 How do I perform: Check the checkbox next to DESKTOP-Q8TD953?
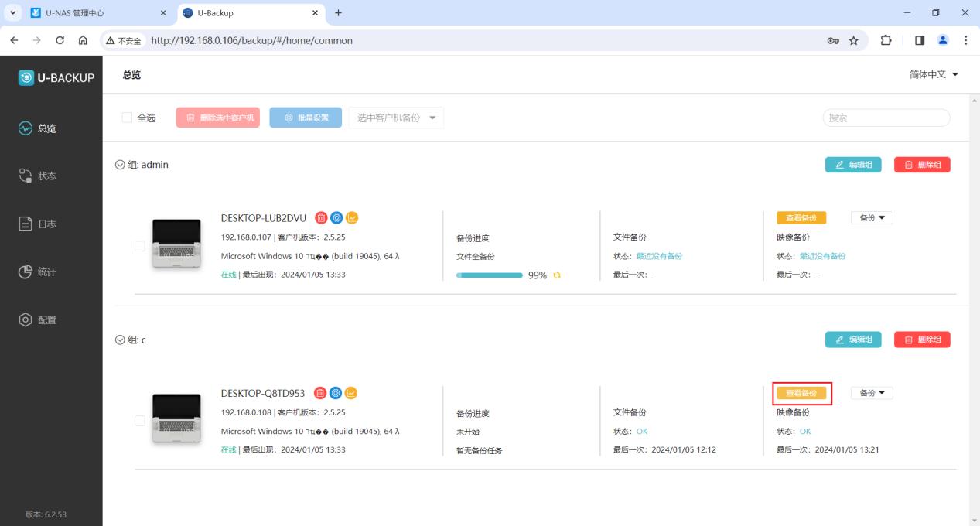(x=139, y=422)
